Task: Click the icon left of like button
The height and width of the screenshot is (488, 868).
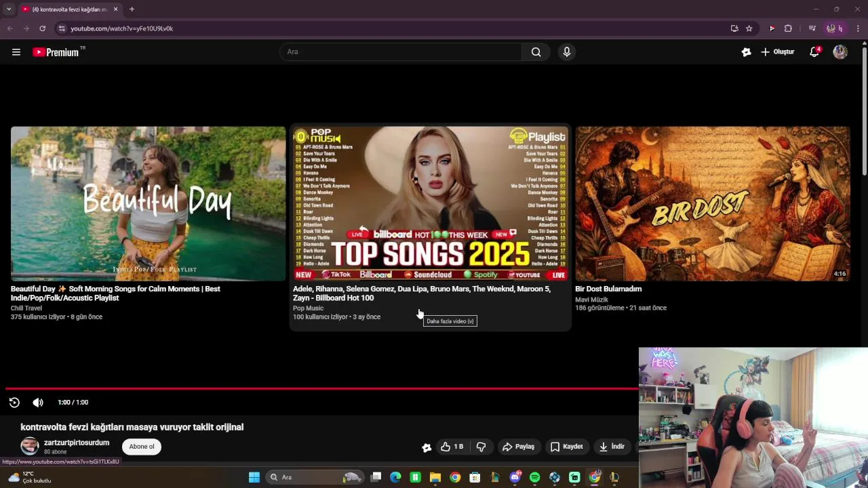Action: (427, 447)
